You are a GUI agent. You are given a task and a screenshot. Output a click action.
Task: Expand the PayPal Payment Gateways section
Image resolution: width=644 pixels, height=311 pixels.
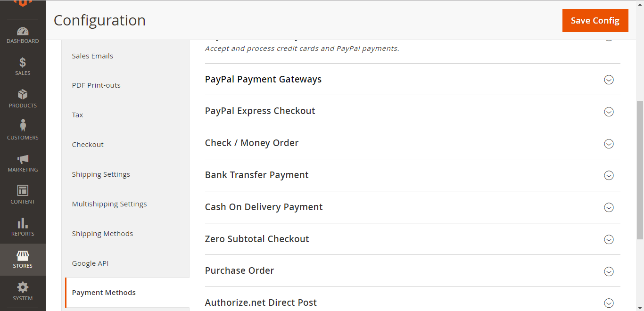click(413, 79)
